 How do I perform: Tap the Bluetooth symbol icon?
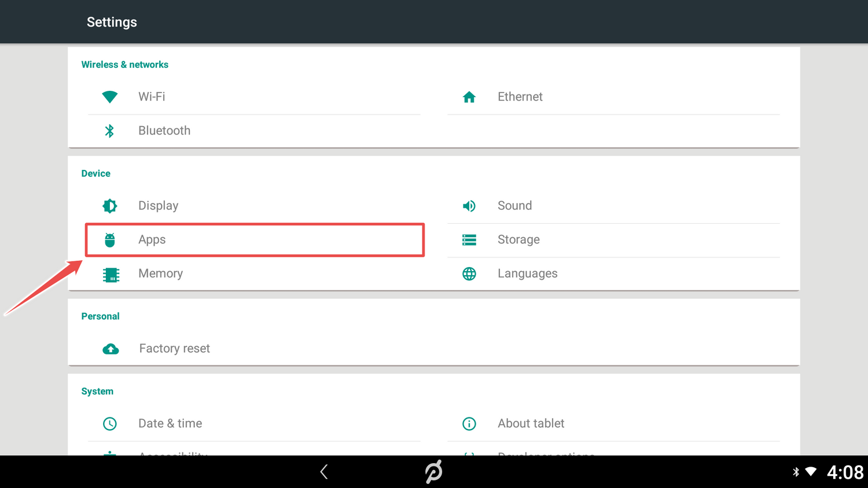[109, 131]
